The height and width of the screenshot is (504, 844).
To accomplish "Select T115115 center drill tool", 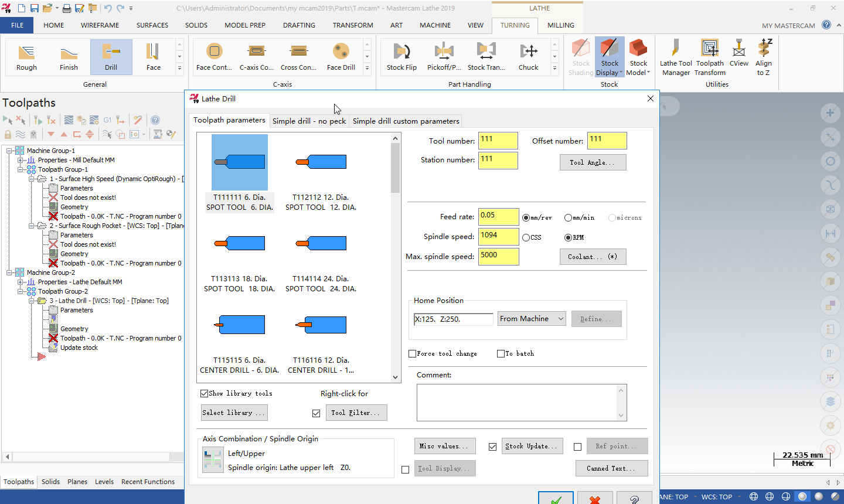I will point(240,325).
